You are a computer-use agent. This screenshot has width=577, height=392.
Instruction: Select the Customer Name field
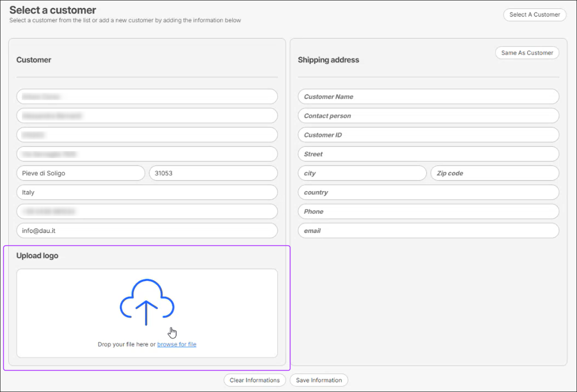click(x=428, y=96)
